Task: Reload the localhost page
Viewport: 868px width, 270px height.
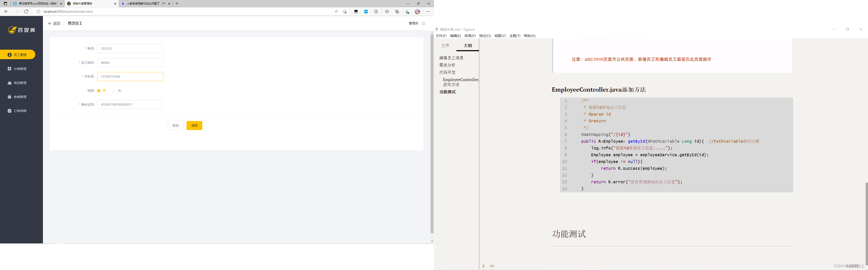Action: click(x=26, y=12)
